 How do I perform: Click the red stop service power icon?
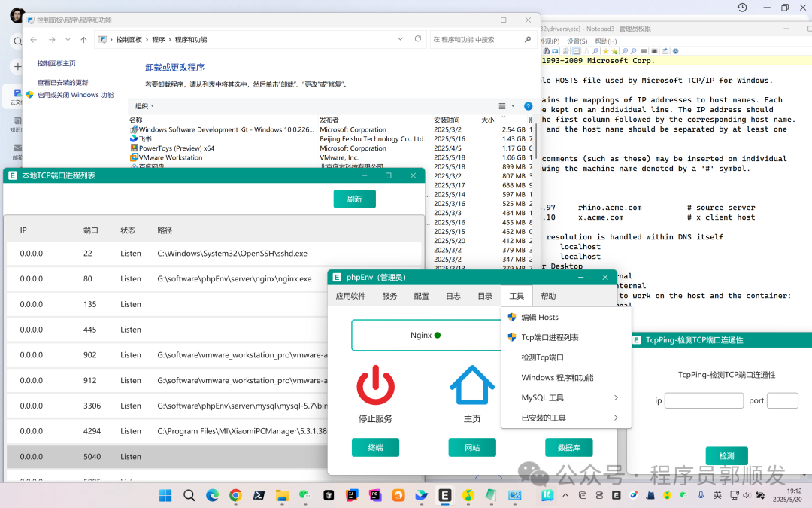click(375, 385)
